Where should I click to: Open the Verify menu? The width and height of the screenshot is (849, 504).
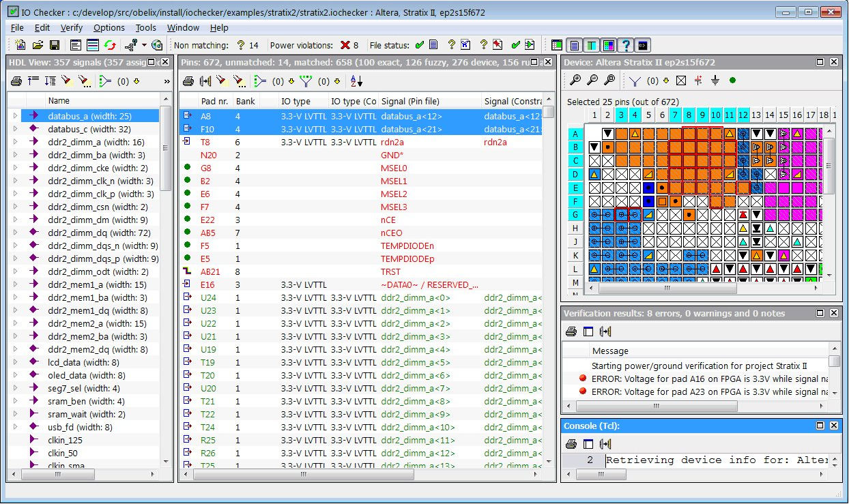72,28
